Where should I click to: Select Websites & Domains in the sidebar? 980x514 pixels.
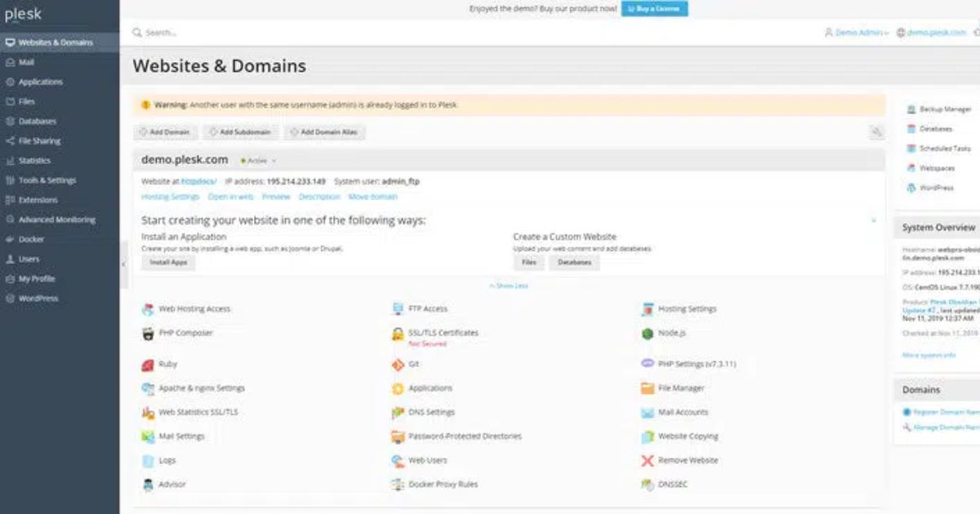60,42
